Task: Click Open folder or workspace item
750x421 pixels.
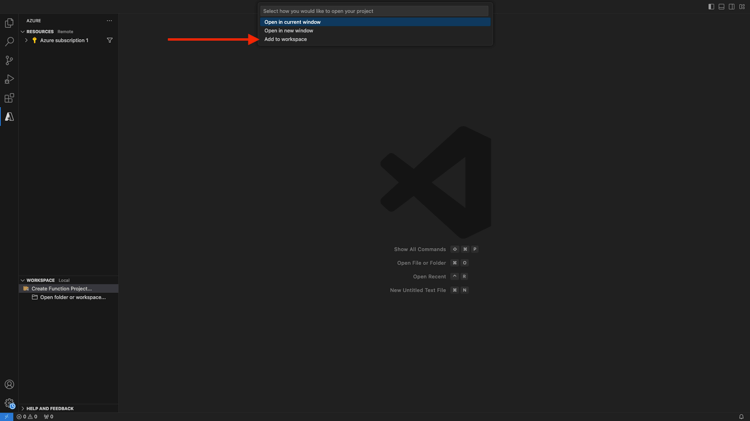Action: 68,297
